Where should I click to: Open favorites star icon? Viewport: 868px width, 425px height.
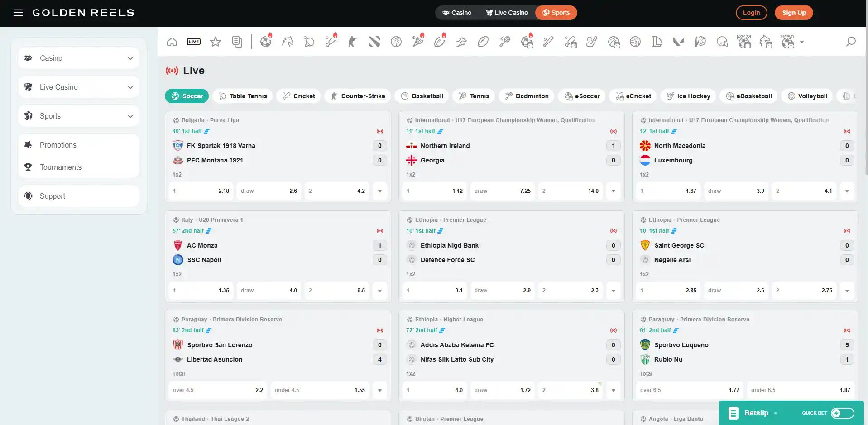216,42
